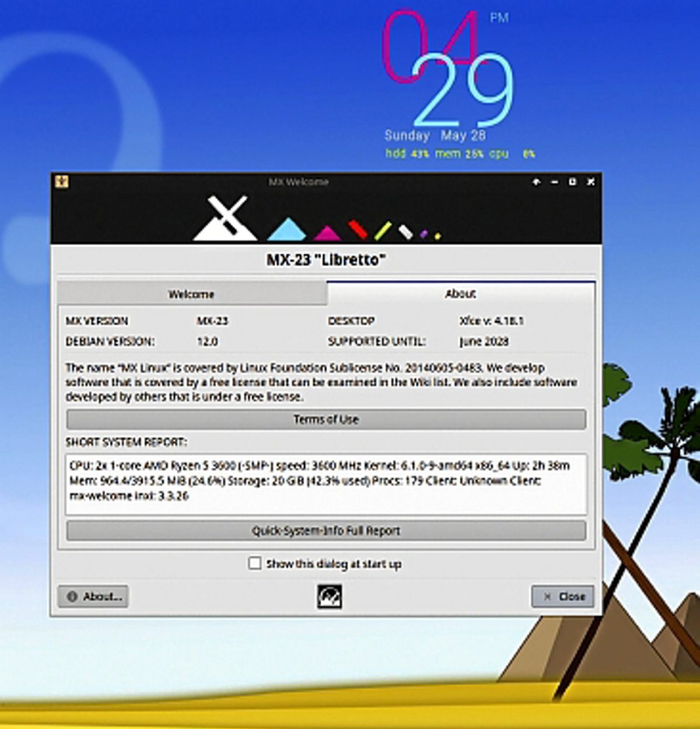
Task: Open the Terms of Use
Action: [326, 419]
